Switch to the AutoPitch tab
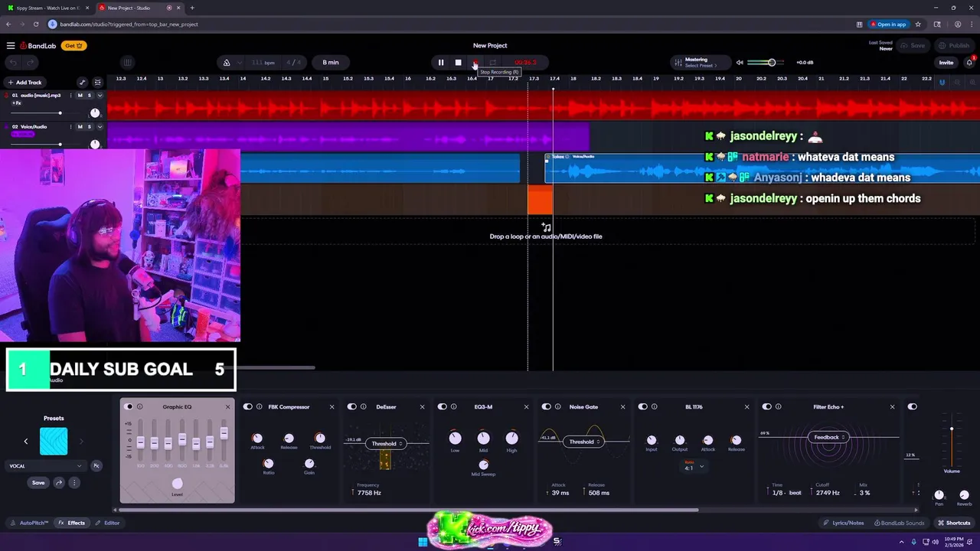Image resolution: width=980 pixels, height=551 pixels. point(30,523)
